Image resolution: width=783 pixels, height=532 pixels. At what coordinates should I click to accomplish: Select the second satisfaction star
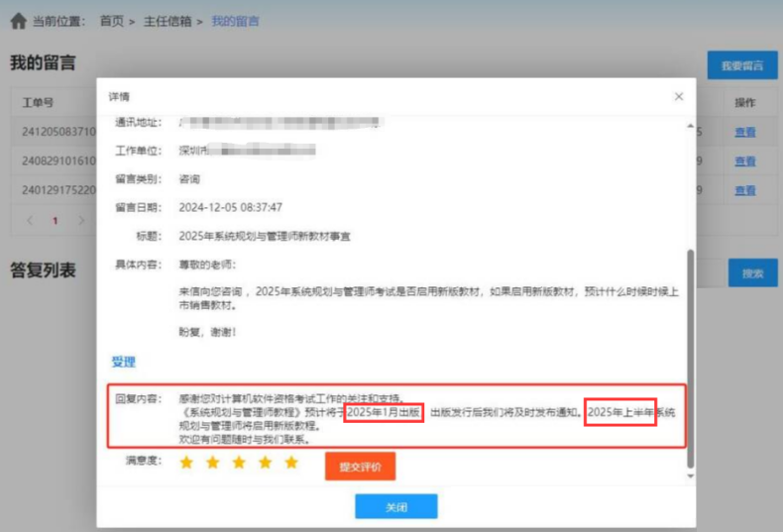click(212, 463)
